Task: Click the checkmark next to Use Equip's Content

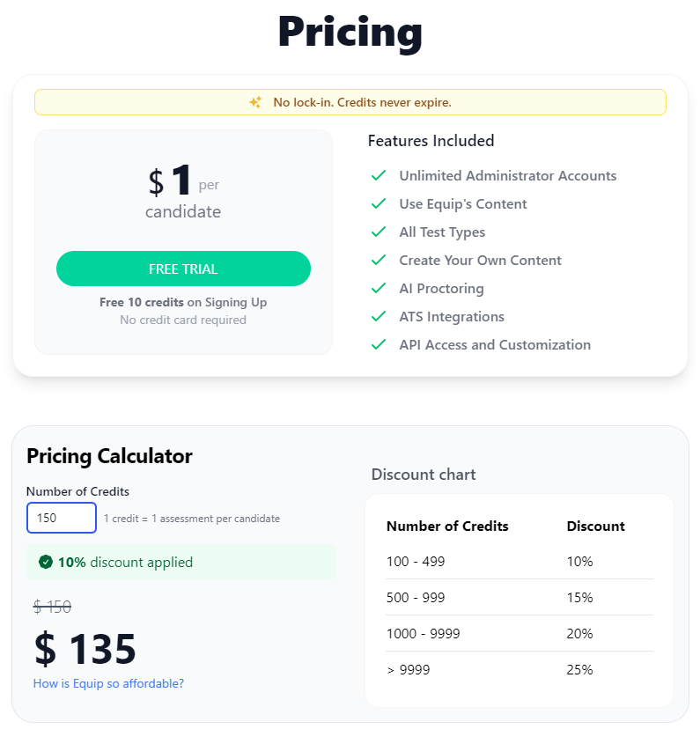Action: click(379, 203)
